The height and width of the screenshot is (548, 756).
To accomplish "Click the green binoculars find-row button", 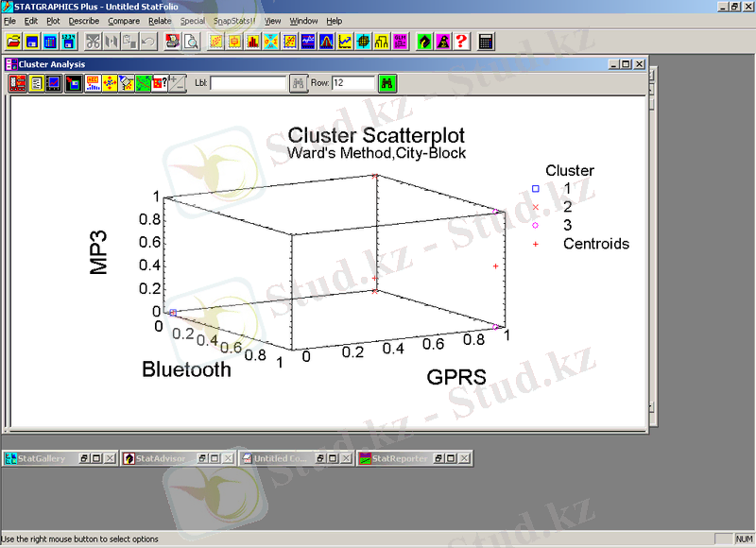I will click(387, 83).
